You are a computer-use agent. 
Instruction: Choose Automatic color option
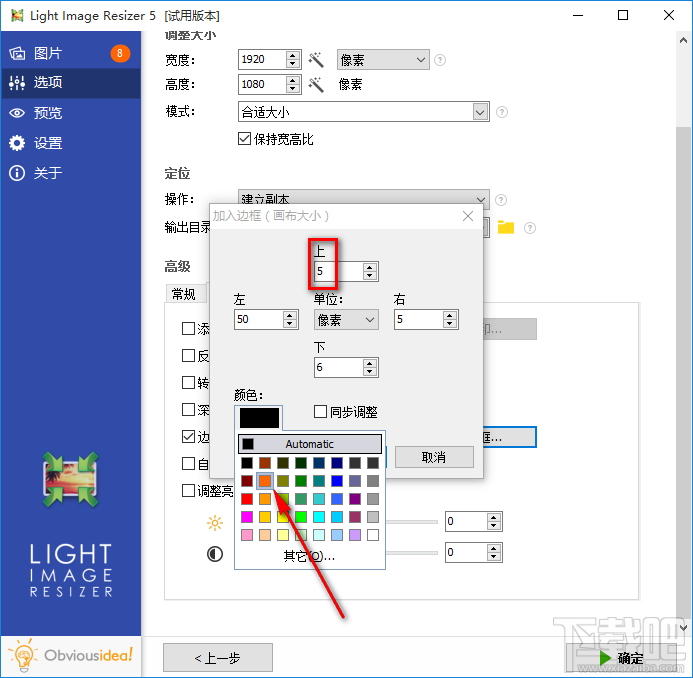coord(310,444)
